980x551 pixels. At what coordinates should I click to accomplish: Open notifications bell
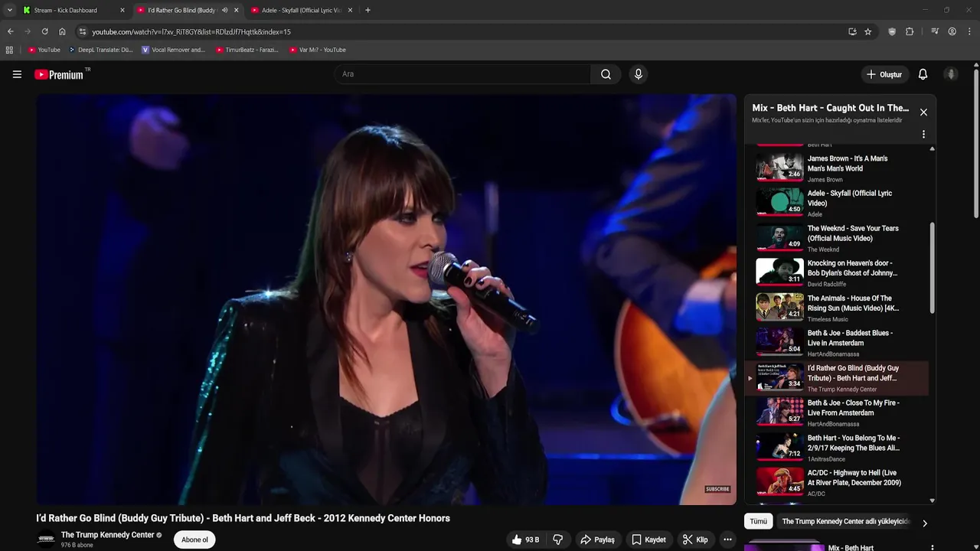923,74
